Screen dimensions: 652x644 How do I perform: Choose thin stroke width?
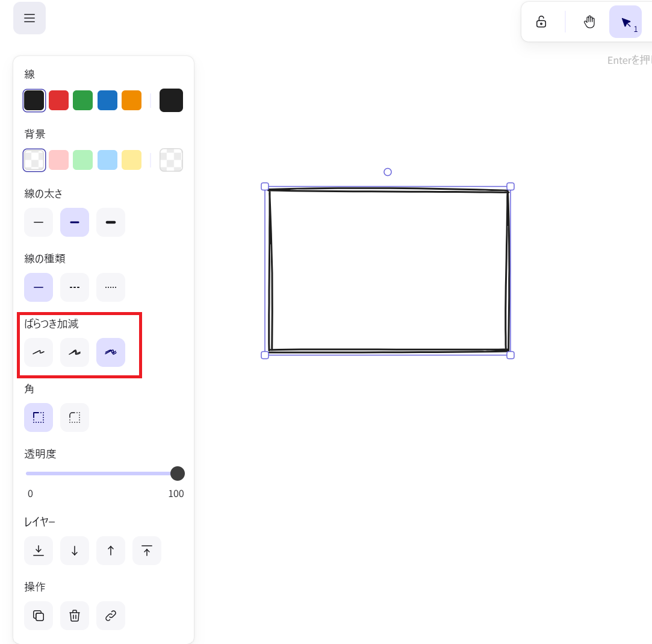pyautogui.click(x=39, y=222)
